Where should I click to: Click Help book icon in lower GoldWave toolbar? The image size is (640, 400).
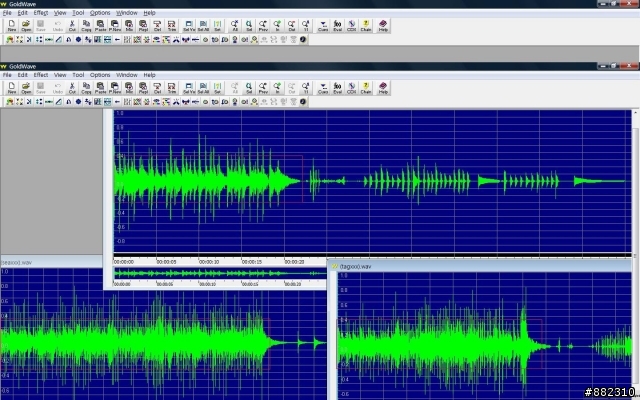[x=383, y=87]
